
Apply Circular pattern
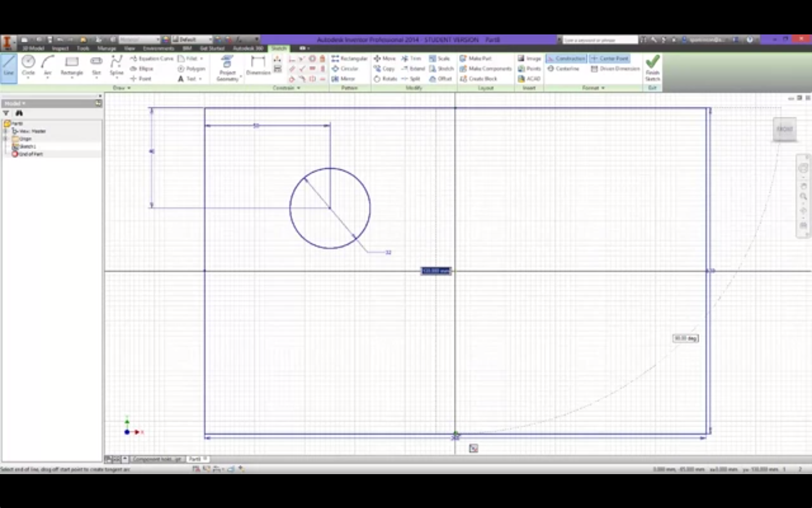point(345,68)
